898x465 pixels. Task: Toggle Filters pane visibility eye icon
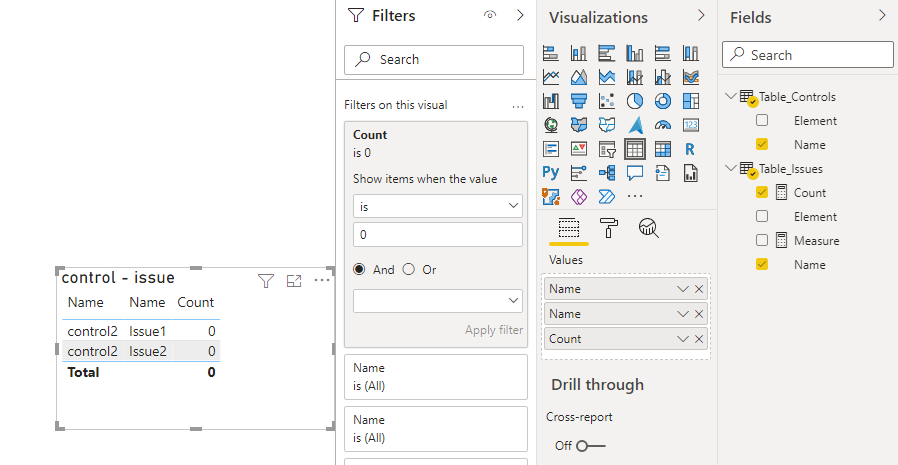[x=490, y=15]
